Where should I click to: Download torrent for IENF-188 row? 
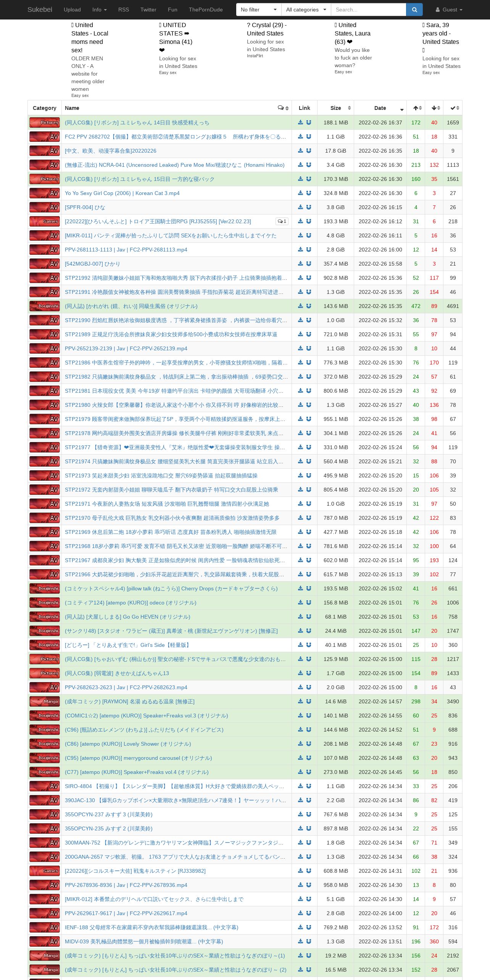(x=300, y=927)
